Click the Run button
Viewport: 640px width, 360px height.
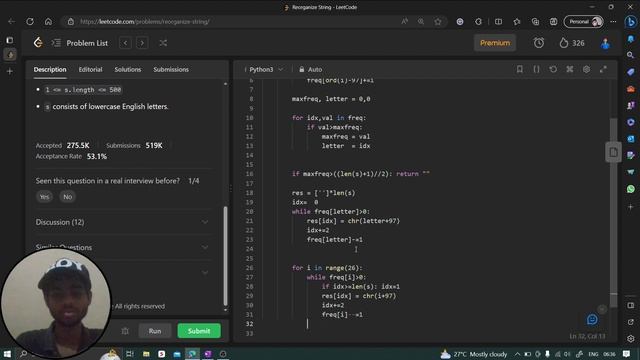tap(155, 331)
